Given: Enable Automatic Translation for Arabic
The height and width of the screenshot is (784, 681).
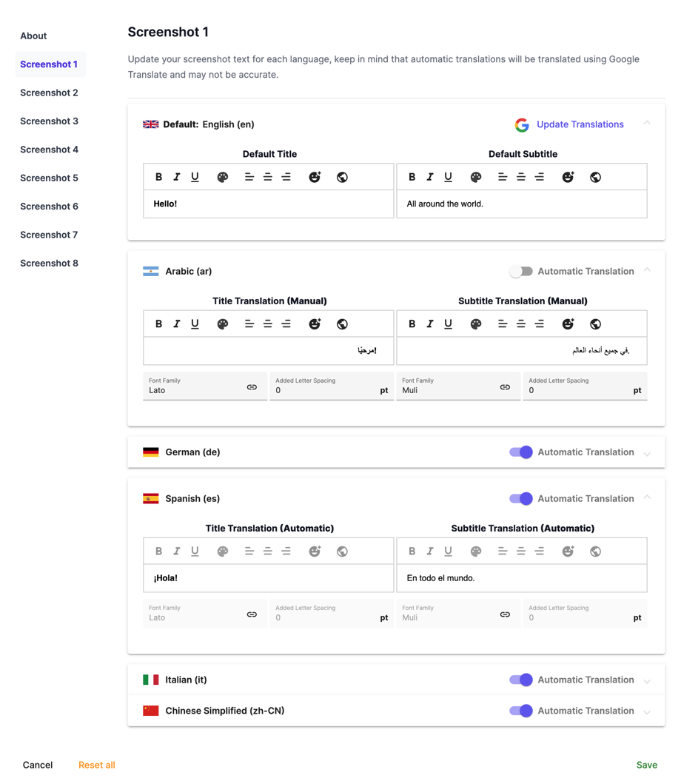Looking at the screenshot, I should click(x=520, y=272).
